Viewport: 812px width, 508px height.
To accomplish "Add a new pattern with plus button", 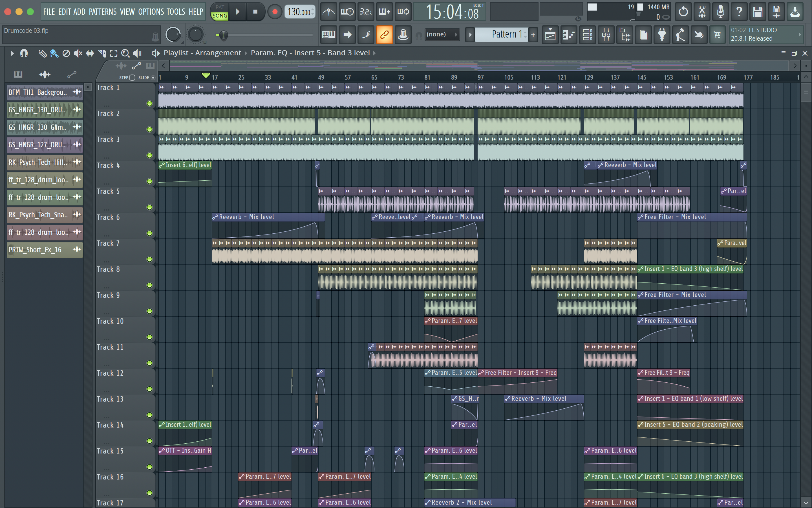I will pyautogui.click(x=533, y=35).
